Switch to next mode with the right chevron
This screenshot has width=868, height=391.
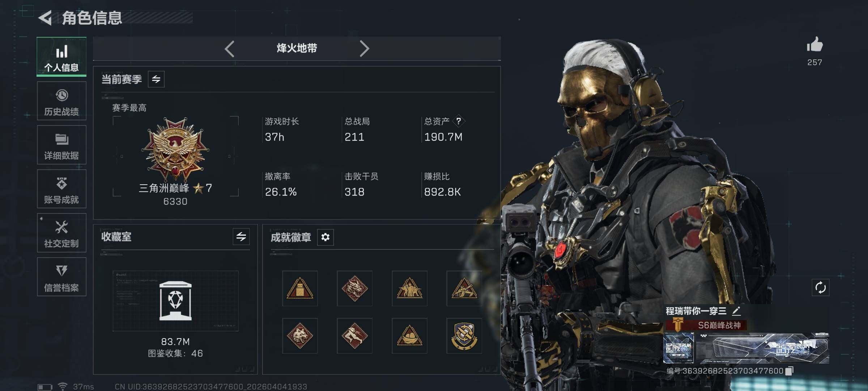364,49
